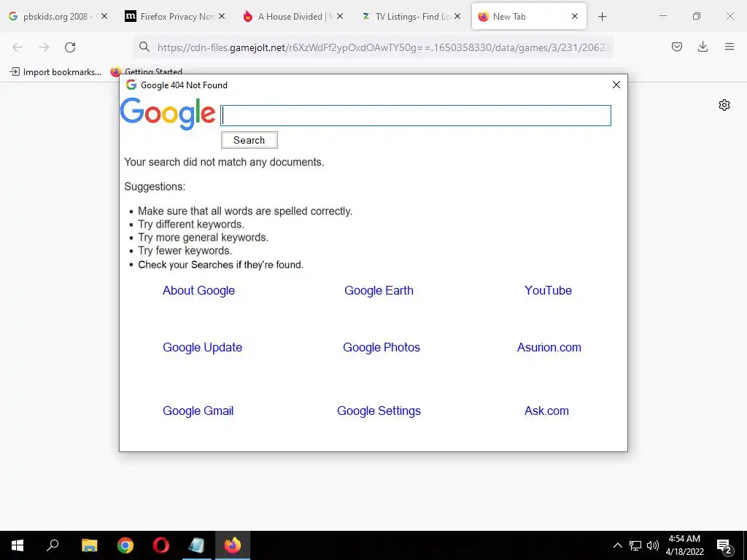Close the Firefox Privacy Notice tab
Image resolution: width=747 pixels, height=560 pixels.
[222, 16]
